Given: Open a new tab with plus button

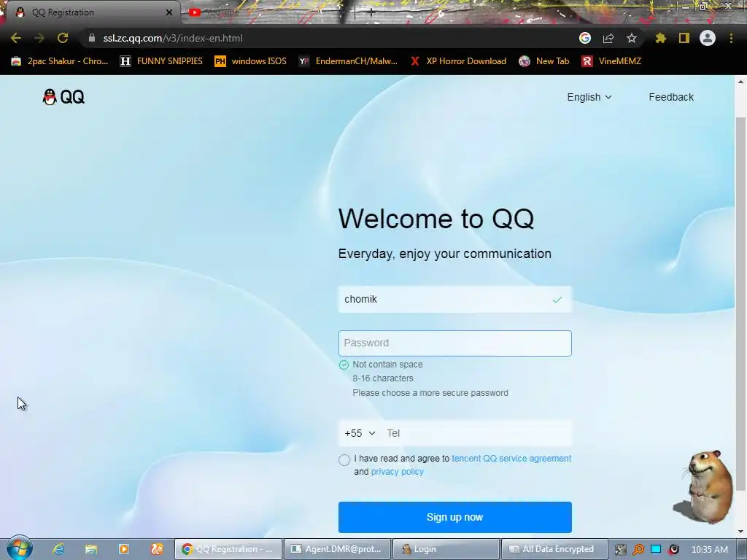Looking at the screenshot, I should pos(371,12).
